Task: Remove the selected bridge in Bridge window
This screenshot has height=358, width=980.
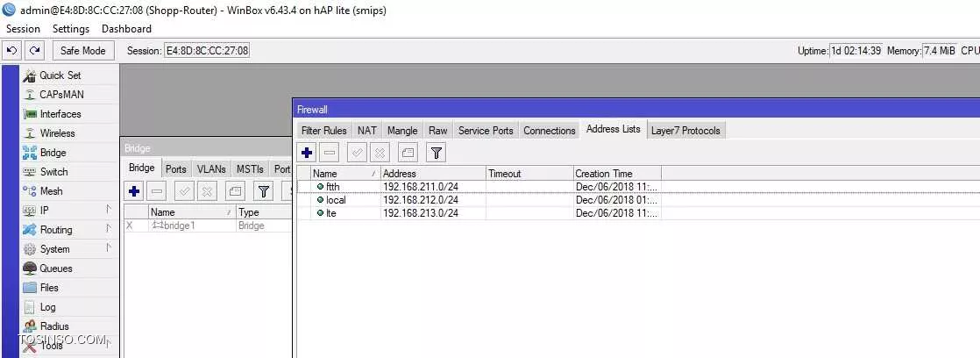Action: point(158,191)
